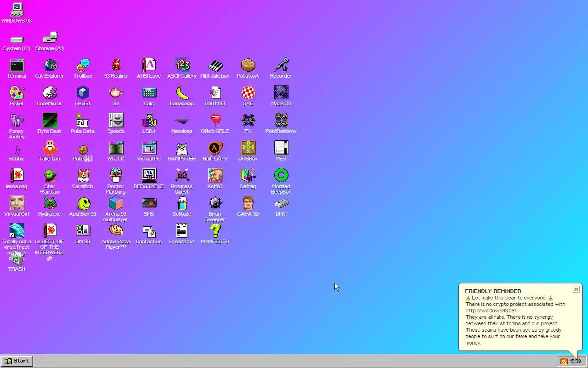Screen dimensions: 588x368
Task: Open the What If icon
Action: coord(116,148)
